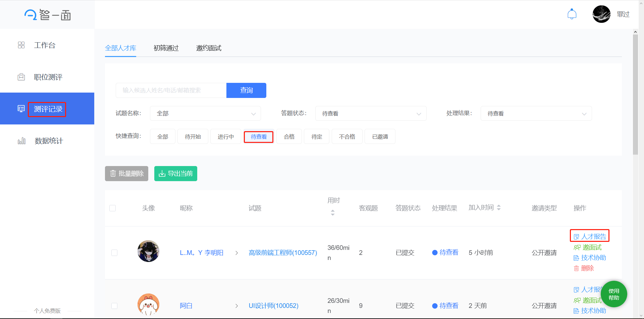Open the user profile avatar
The image size is (644, 319).
(x=601, y=14)
